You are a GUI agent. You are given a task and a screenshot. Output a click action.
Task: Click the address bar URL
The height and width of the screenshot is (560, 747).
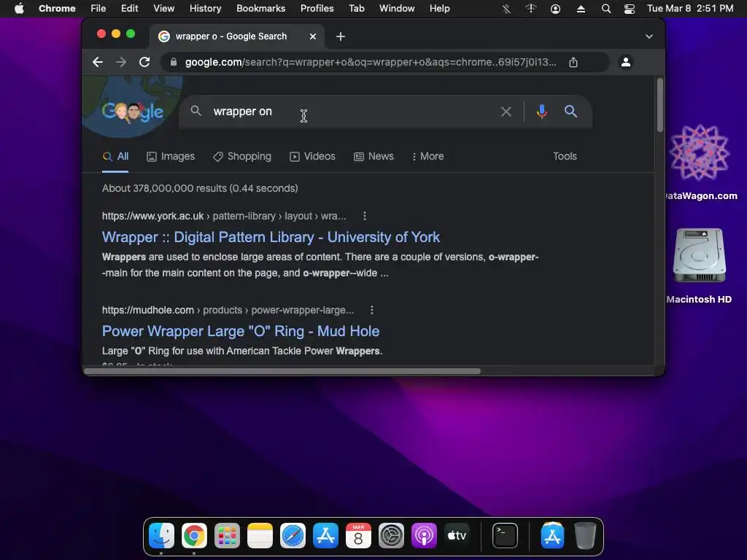pyautogui.click(x=370, y=62)
